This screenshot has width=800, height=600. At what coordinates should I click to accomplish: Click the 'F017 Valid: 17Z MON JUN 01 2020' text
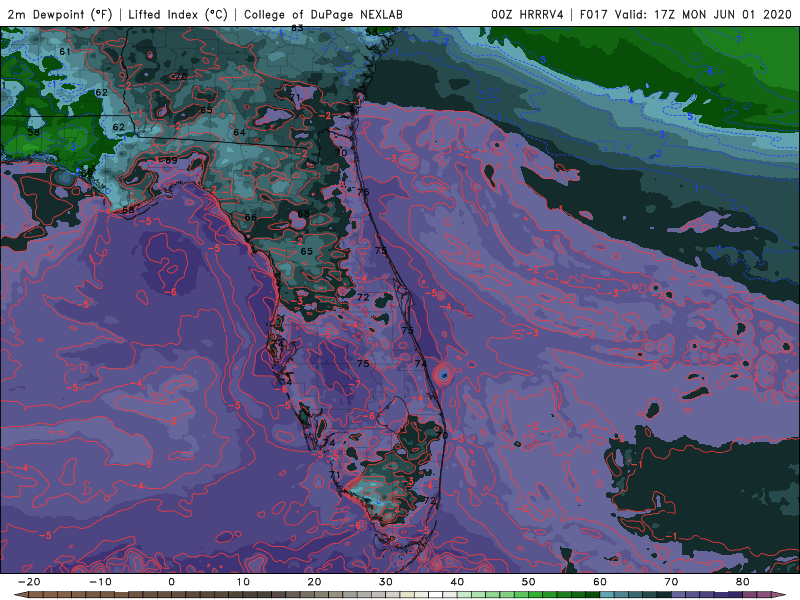[x=686, y=14]
